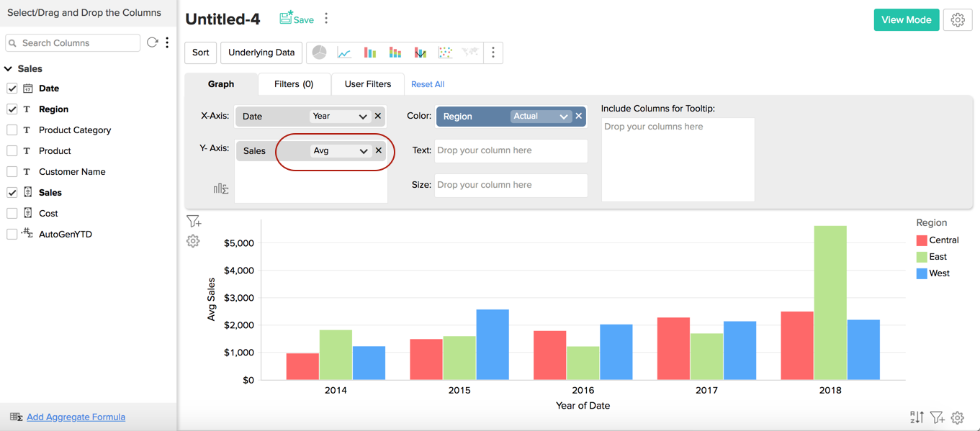Click the sort icon below chart
The width and height of the screenshot is (980, 431).
(917, 417)
